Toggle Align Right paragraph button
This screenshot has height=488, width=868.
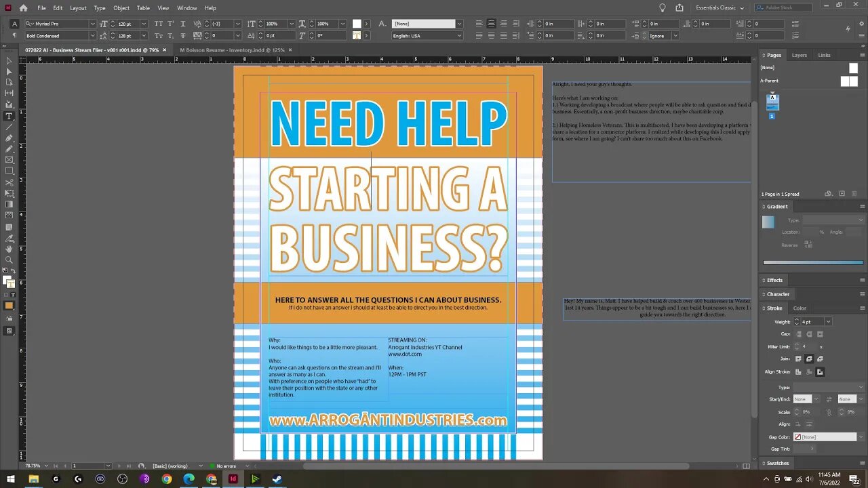(x=502, y=24)
